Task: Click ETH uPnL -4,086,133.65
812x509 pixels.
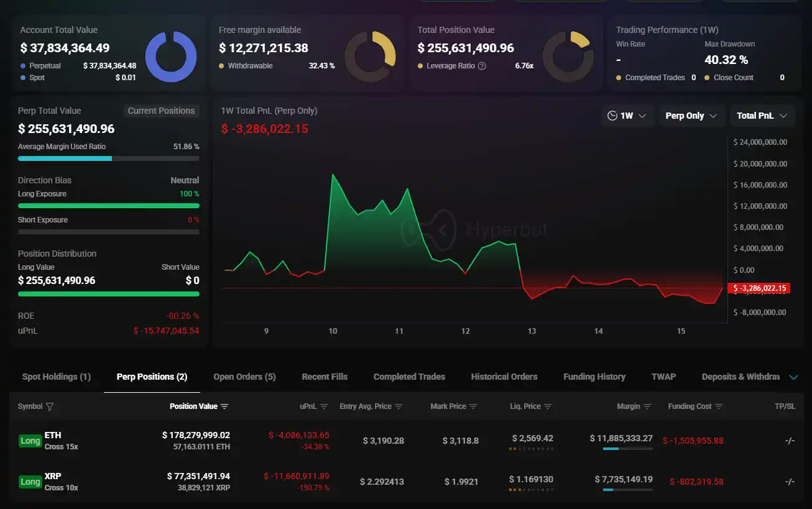Action: point(299,435)
